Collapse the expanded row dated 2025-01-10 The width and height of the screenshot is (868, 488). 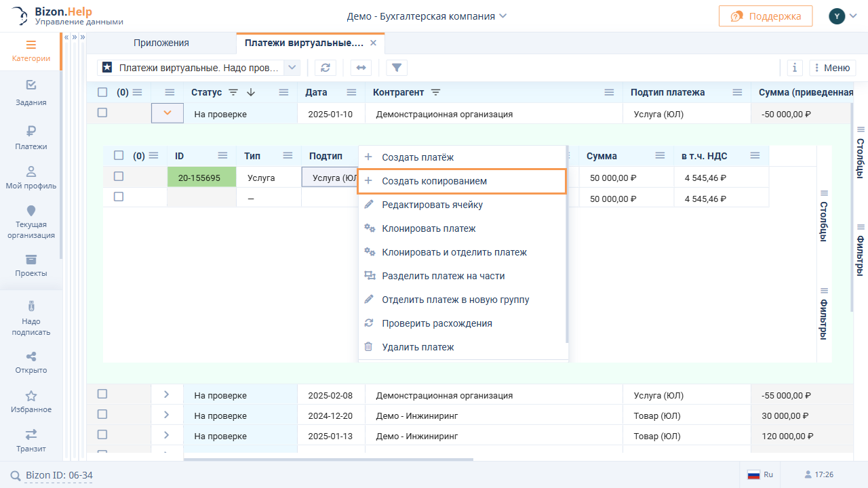167,113
